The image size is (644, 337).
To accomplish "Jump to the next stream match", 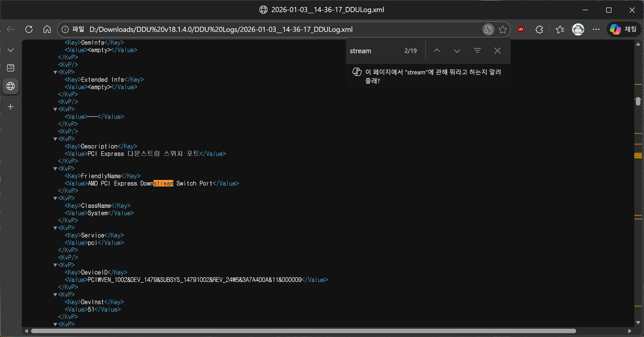I will point(457,51).
